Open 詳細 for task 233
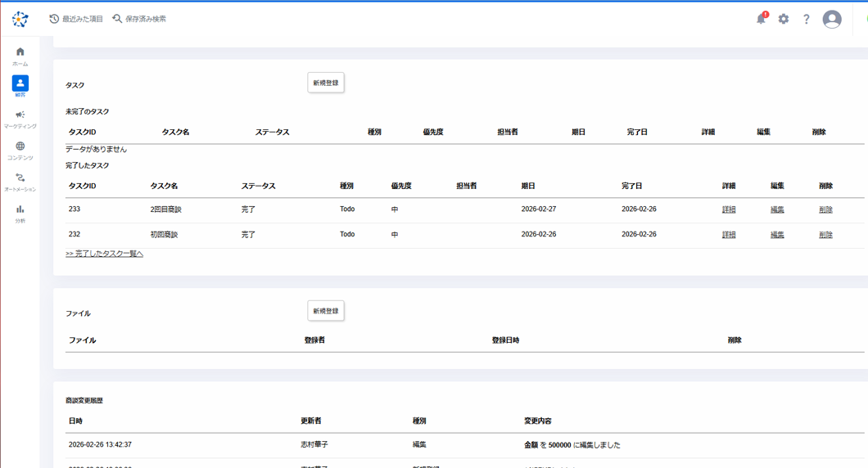Screen dimensions: 868x468 click(x=729, y=209)
